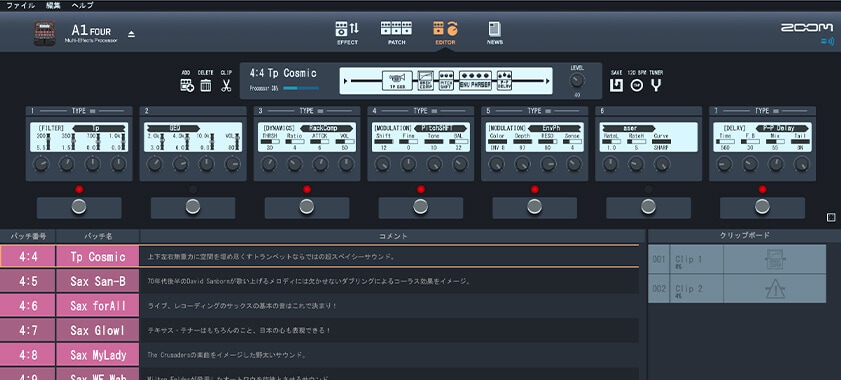Click the パッチ名 column header
Image resolution: width=841 pixels, height=380 pixels.
pos(98,236)
